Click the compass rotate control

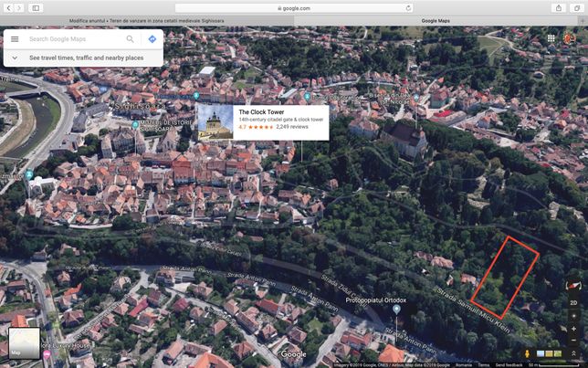click(573, 286)
